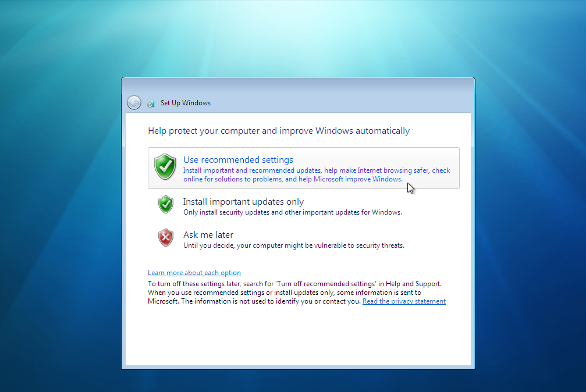Choose Use recommended settings
The width and height of the screenshot is (586, 392).
pyautogui.click(x=303, y=168)
